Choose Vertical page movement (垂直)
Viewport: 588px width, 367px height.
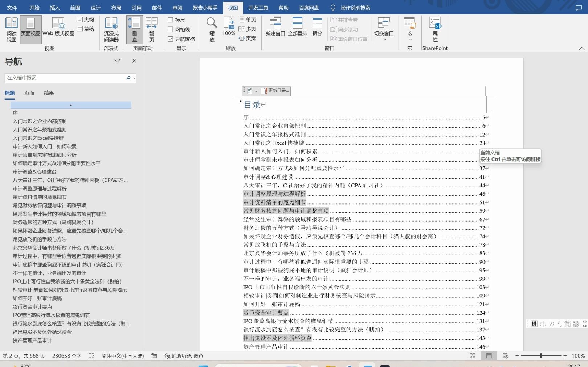(x=135, y=30)
